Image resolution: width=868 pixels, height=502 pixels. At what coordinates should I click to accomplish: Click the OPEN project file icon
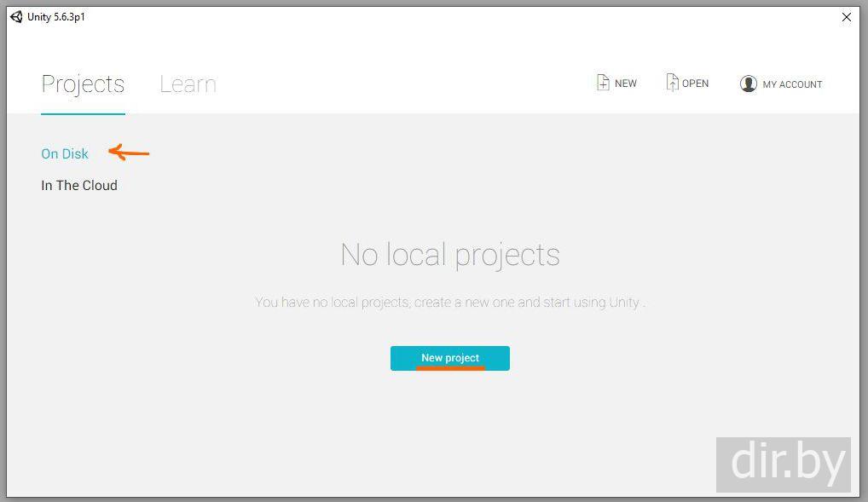(672, 83)
